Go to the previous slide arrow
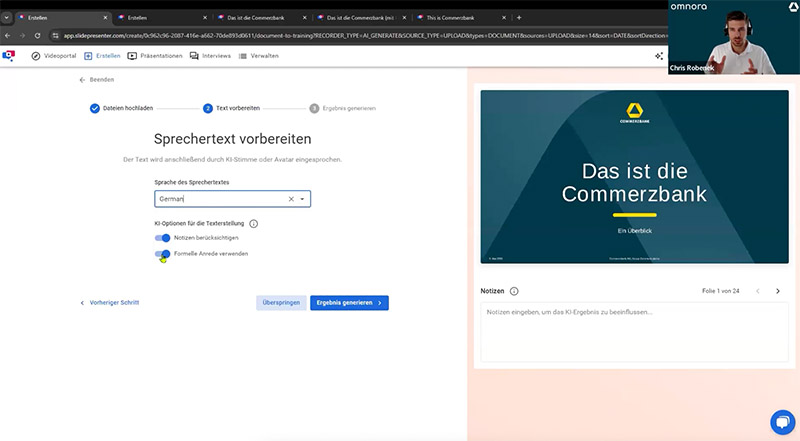This screenshot has width=800, height=441. click(758, 291)
